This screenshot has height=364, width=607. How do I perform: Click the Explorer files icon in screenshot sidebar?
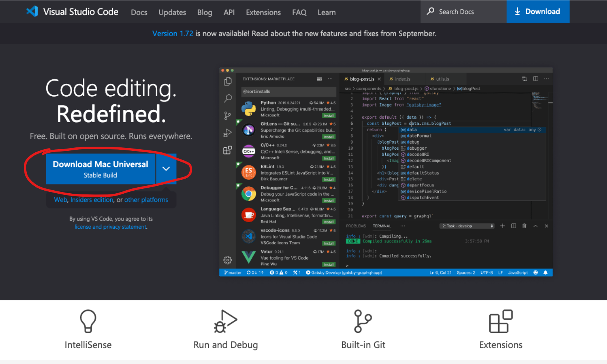(228, 82)
